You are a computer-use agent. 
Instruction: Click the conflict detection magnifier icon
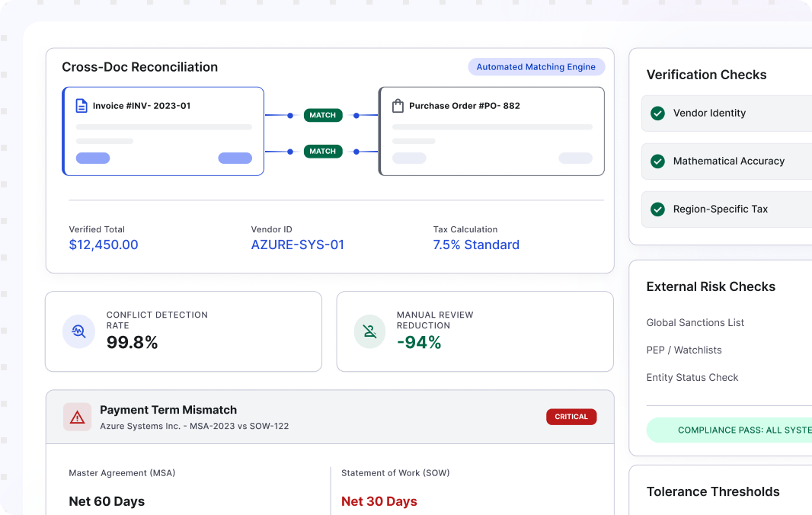(x=78, y=331)
